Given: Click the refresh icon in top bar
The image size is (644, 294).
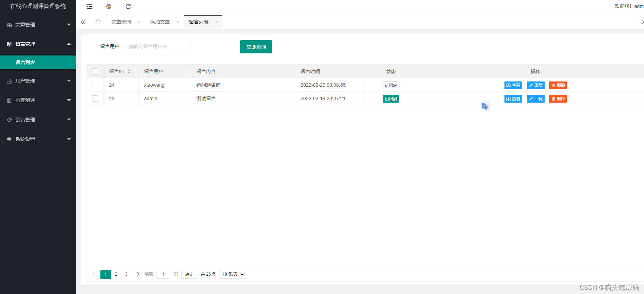Looking at the screenshot, I should click(128, 7).
